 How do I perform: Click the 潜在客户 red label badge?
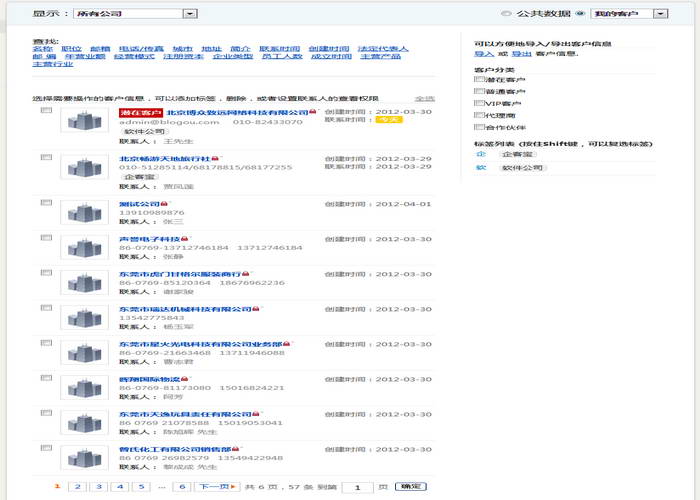pos(141,112)
